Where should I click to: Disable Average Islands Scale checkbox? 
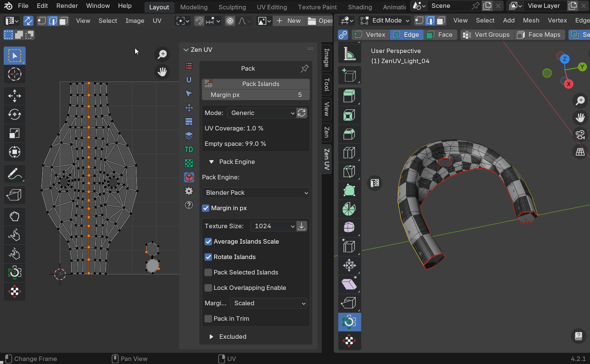coord(208,241)
